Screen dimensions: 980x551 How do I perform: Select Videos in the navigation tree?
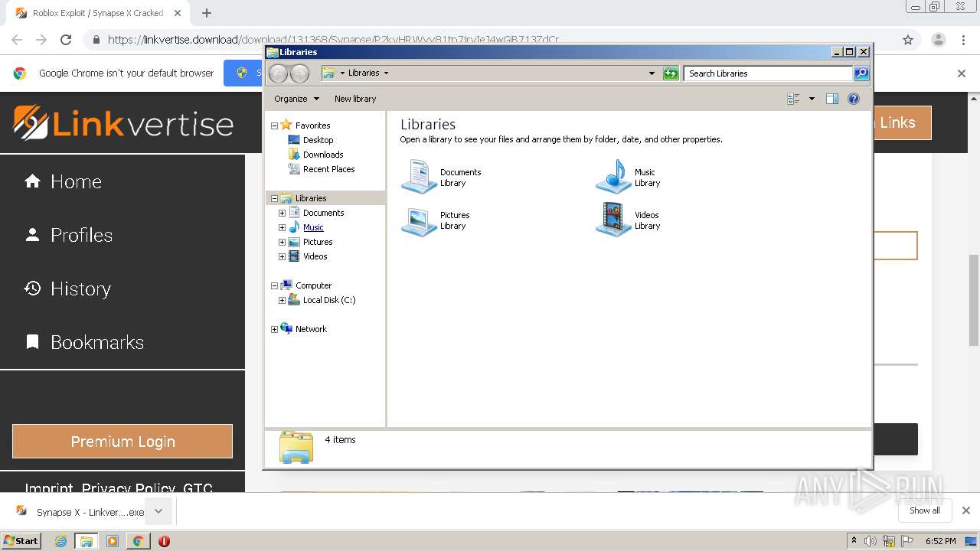(315, 256)
